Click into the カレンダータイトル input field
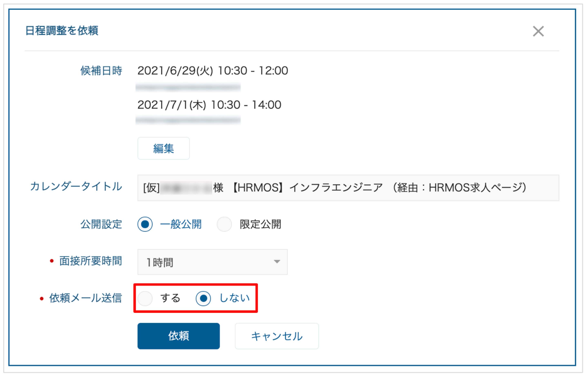 point(348,188)
